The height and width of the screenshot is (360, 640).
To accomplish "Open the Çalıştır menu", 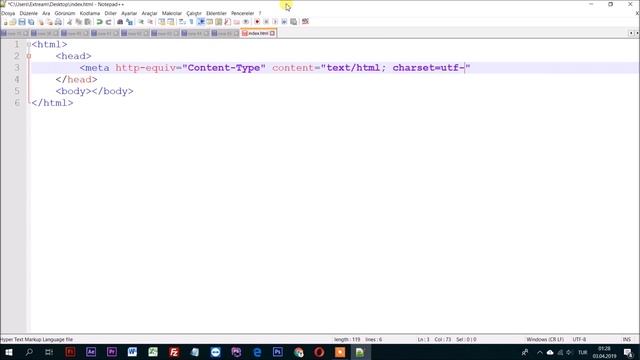I will pyautogui.click(x=194, y=13).
